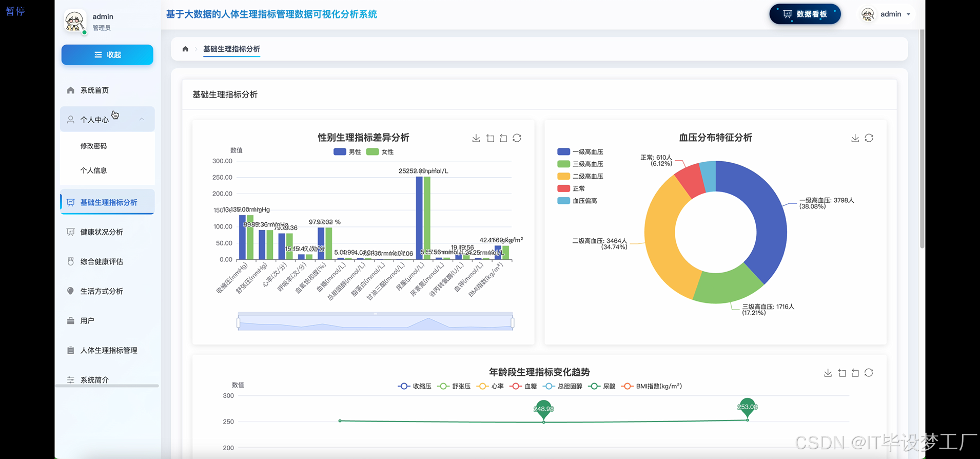This screenshot has width=980, height=459.
Task: Click the 253.08 marker on trend line
Action: [747, 407]
